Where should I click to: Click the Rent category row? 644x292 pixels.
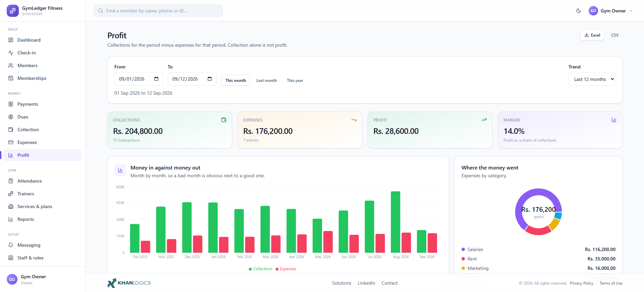pos(538,259)
